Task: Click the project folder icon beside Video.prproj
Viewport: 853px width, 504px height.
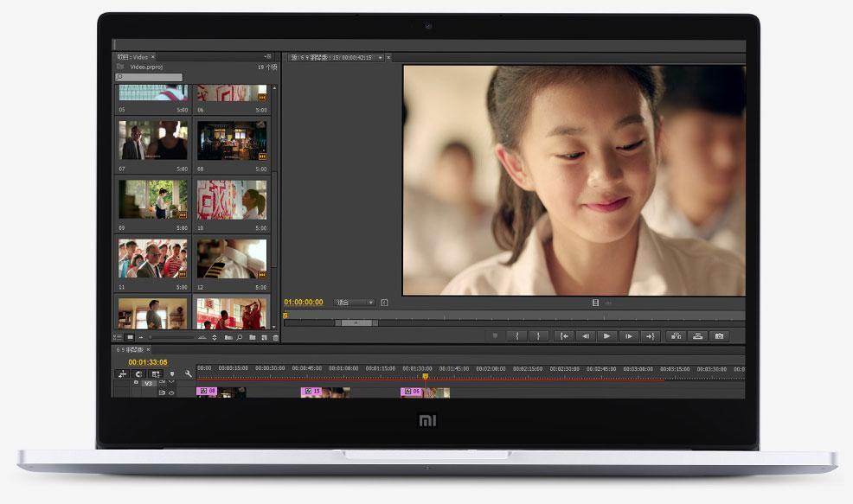Action: point(120,67)
